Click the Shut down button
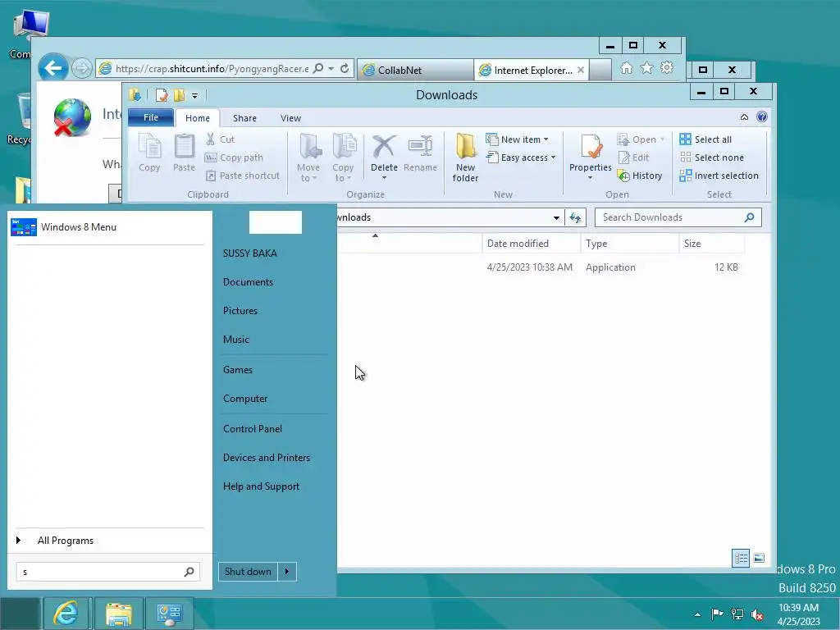840x630 pixels. [248, 572]
